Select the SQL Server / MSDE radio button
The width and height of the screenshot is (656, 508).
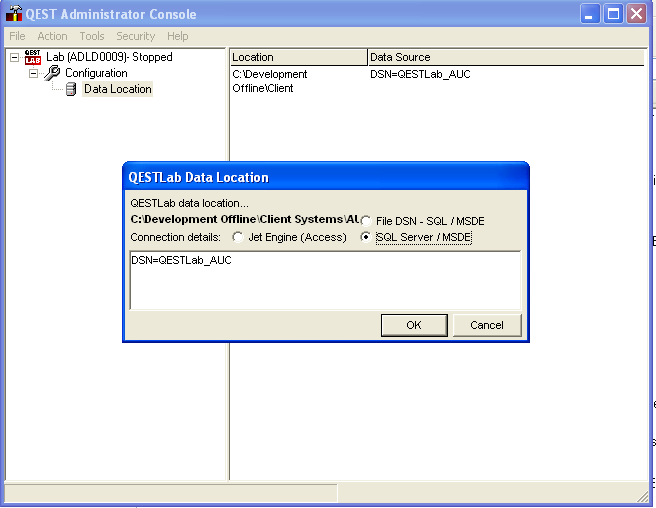pos(366,237)
